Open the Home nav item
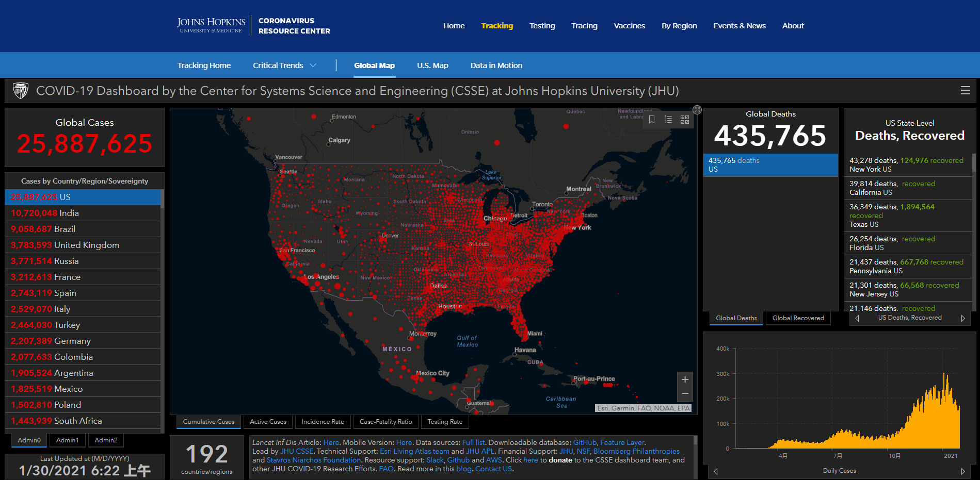 click(454, 26)
